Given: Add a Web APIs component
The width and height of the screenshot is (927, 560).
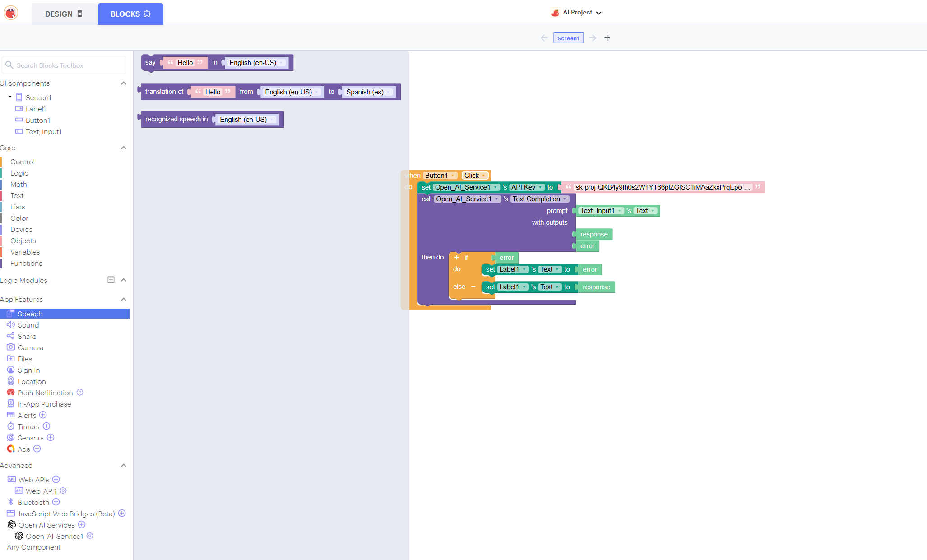Looking at the screenshot, I should click(x=56, y=479).
